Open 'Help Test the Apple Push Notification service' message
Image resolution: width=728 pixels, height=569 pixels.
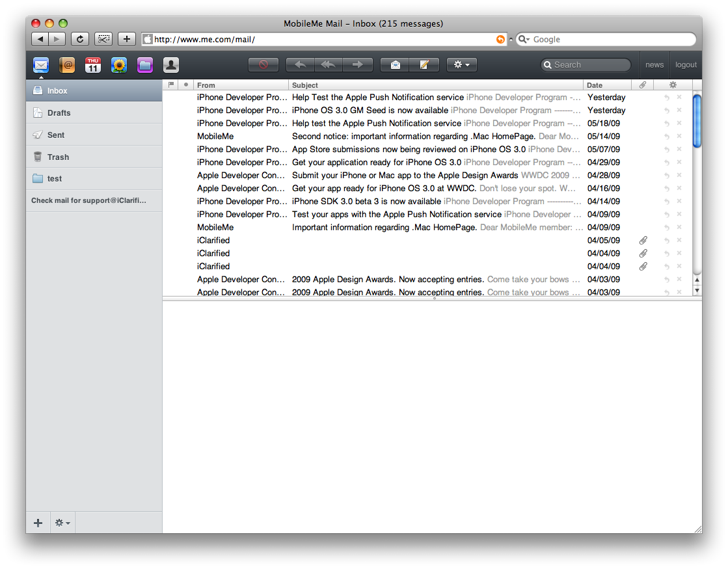(427, 98)
